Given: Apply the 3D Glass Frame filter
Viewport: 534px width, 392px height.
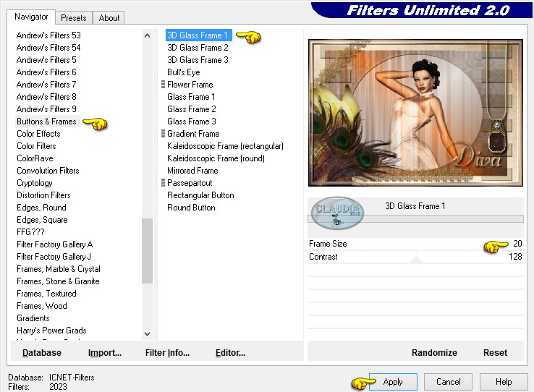Looking at the screenshot, I should coord(393,382).
